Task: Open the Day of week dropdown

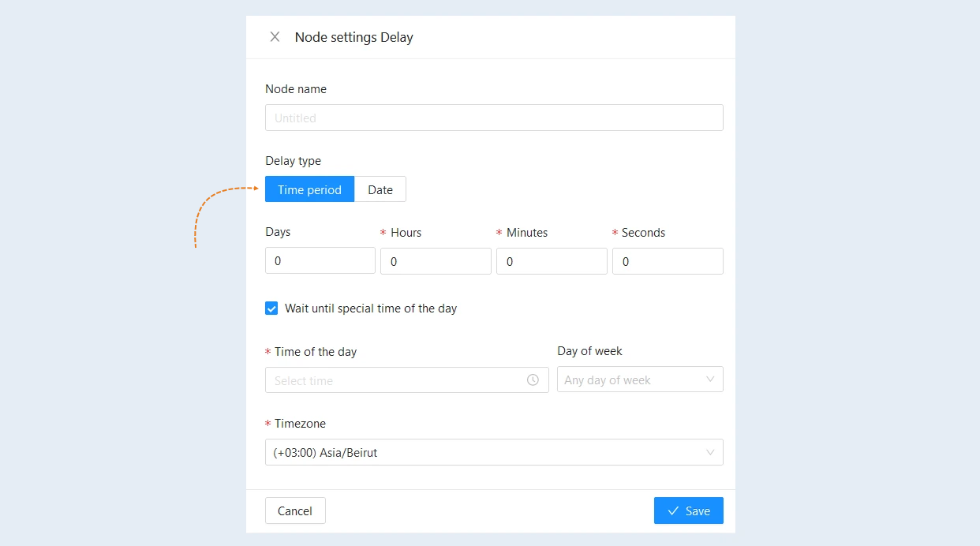Action: pyautogui.click(x=640, y=380)
